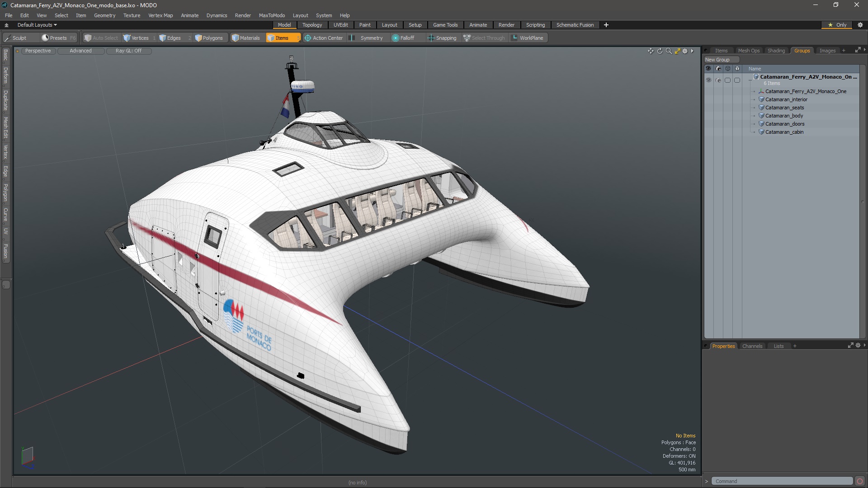This screenshot has height=488, width=868.
Task: Click the Only star button
Action: coord(837,25)
